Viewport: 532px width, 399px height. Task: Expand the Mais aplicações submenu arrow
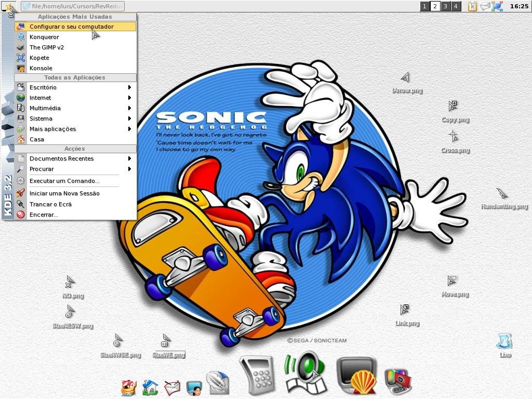click(x=129, y=129)
